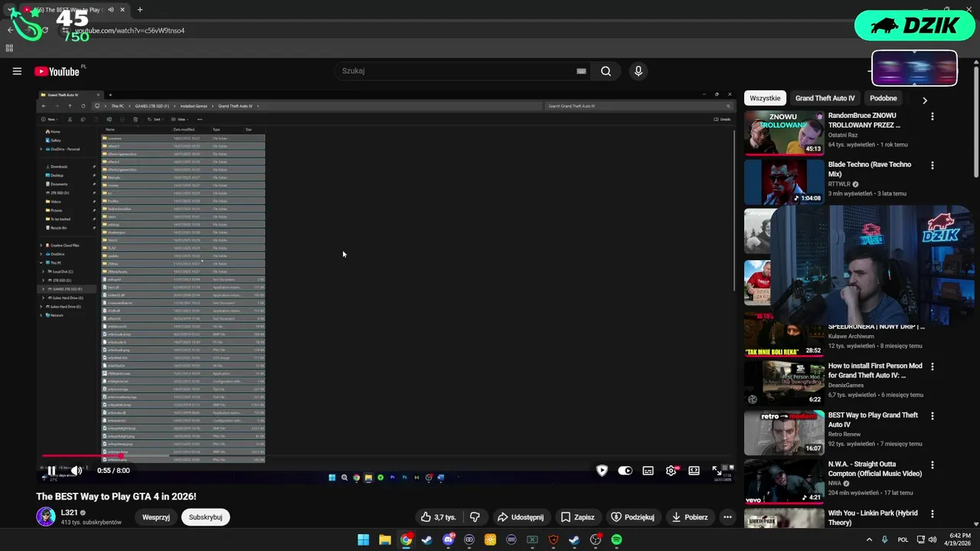Click the Pobierz download button
The height and width of the screenshot is (551, 980).
[689, 517]
